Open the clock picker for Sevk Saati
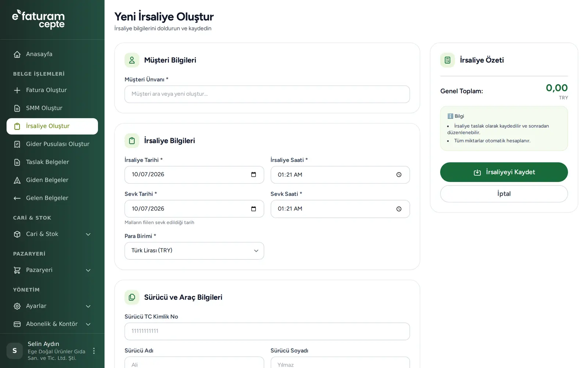The image size is (588, 368). (399, 209)
